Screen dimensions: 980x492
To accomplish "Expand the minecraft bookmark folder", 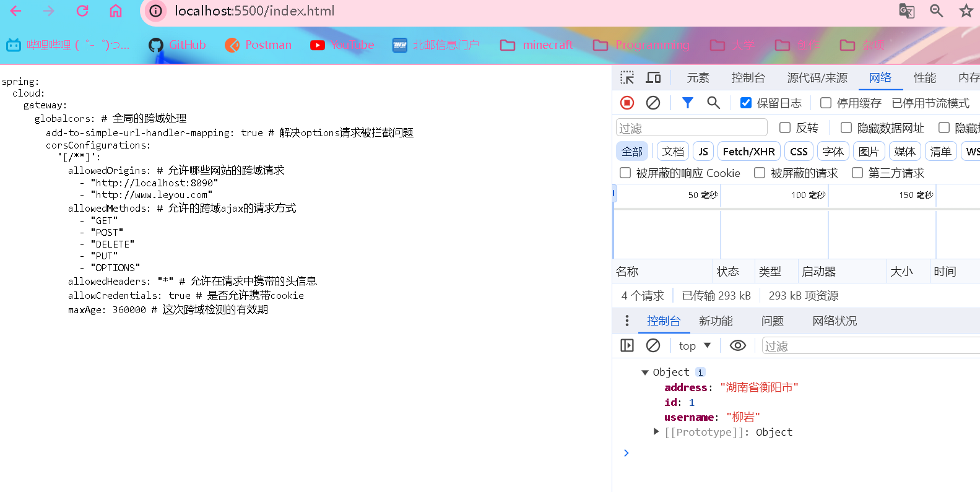I will [x=536, y=45].
